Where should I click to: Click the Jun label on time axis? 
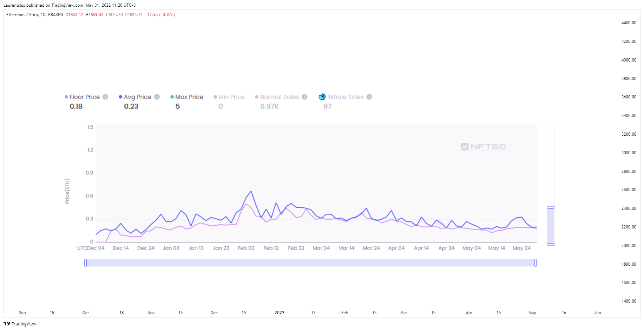pos(597,313)
